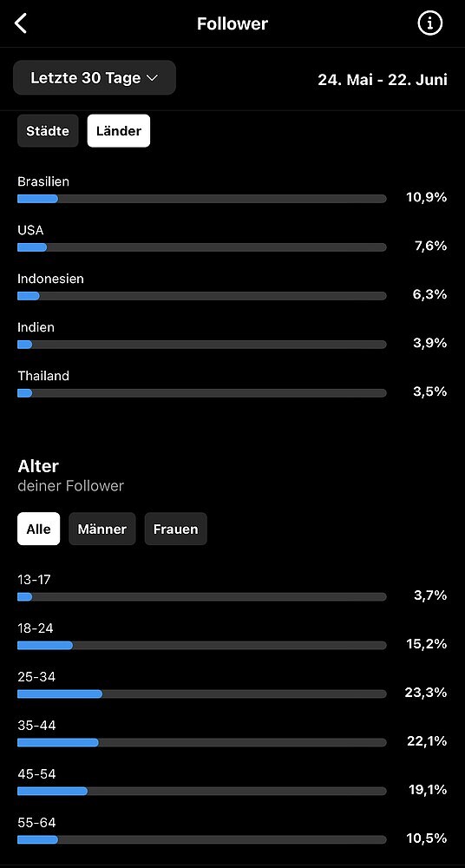Click the chevron beside Letzte 30 Tage
The width and height of the screenshot is (465, 868).
pyautogui.click(x=152, y=79)
